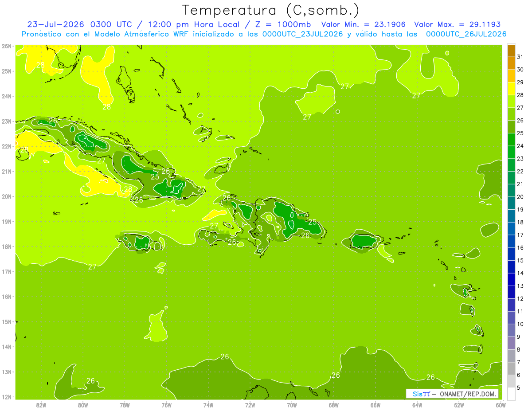Click the "SisTT – ONAMET/REP.DOM." credit box
532x411 pixels.
452,394
